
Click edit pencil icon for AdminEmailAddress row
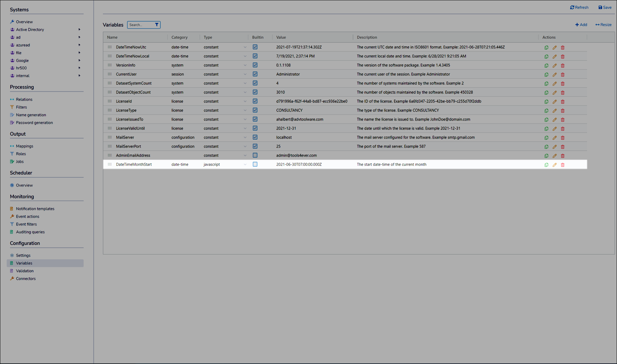[x=554, y=156]
